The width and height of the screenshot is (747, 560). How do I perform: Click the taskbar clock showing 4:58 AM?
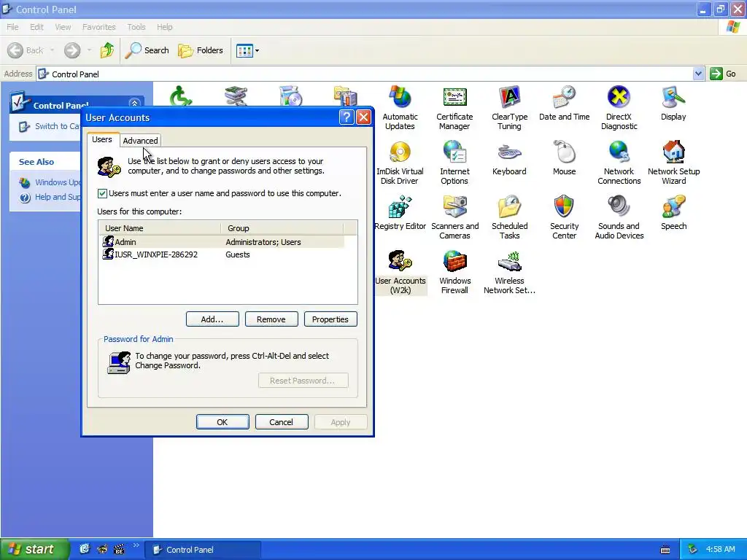(x=720, y=549)
